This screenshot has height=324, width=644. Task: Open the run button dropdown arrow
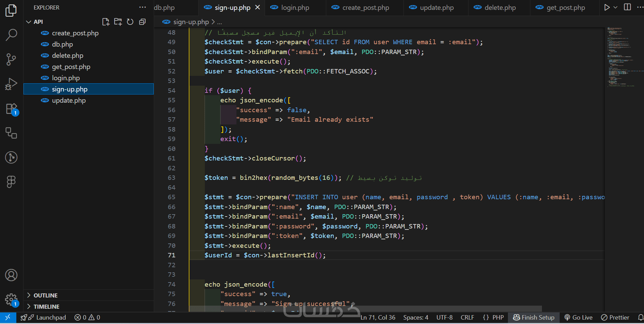[x=615, y=7]
